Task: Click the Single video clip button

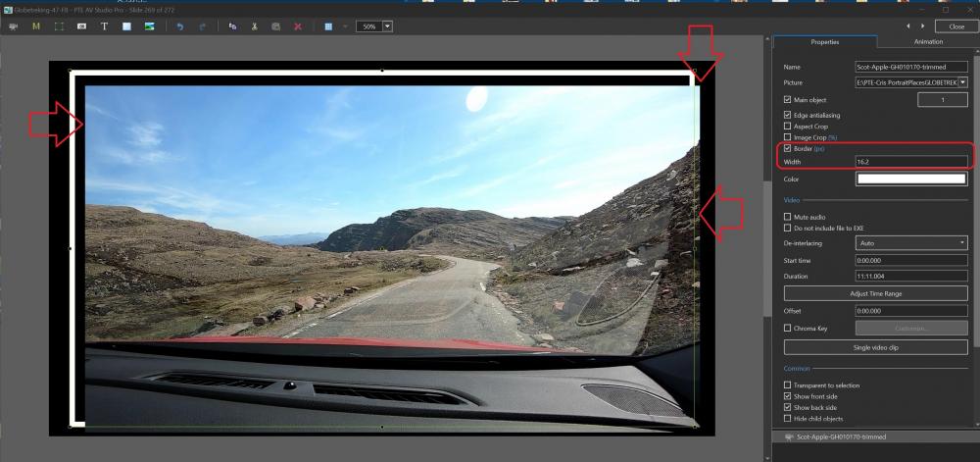Action: tap(875, 347)
